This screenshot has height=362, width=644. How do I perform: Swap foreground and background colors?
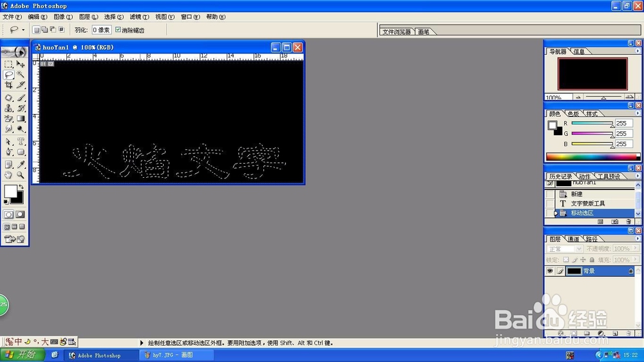[x=21, y=187]
